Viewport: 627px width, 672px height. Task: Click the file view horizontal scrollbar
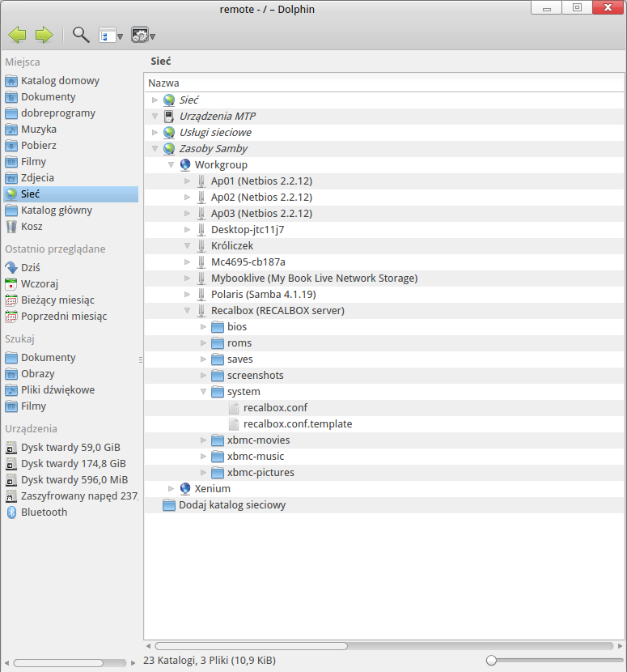coord(252,646)
